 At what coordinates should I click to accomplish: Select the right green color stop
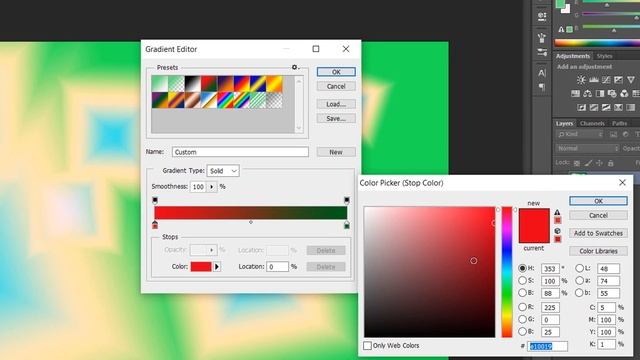(x=347, y=225)
